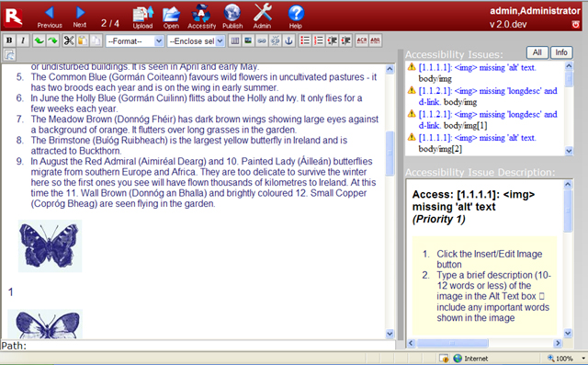Insert acronym with ACR icon
Viewport: 588px width, 365px height.
click(x=361, y=40)
